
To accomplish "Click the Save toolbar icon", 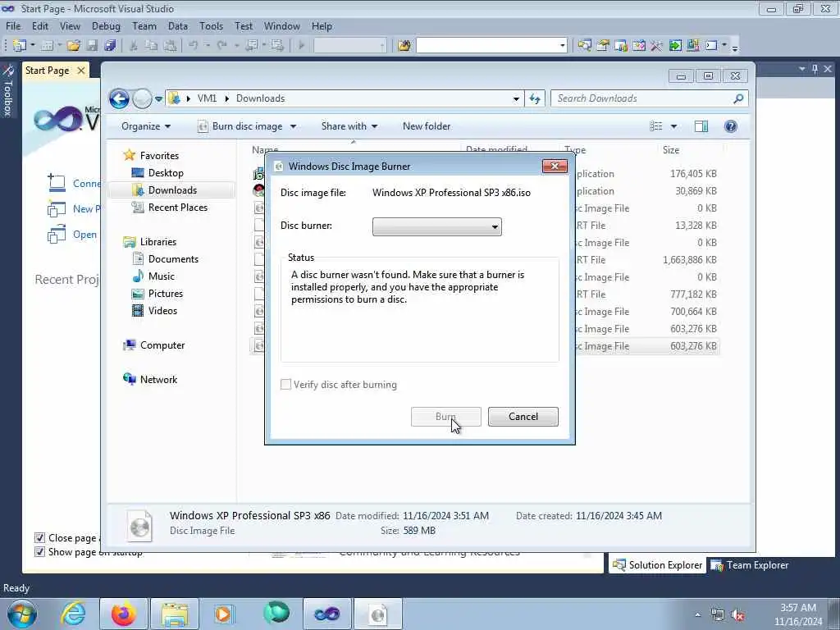I will [92, 46].
